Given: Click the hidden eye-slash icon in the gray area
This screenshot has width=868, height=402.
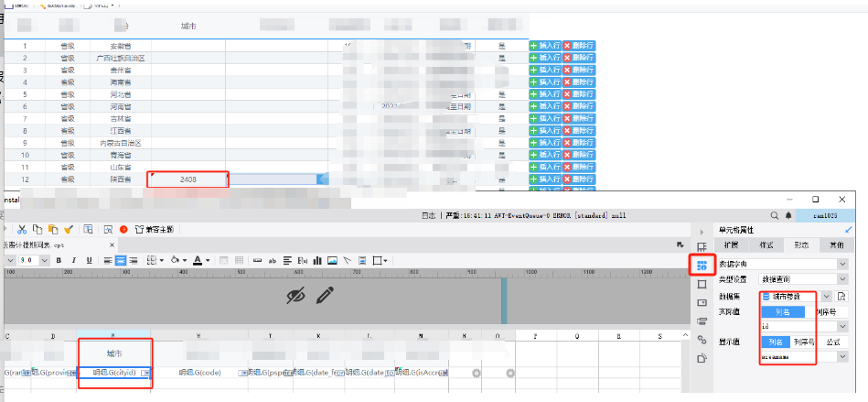Looking at the screenshot, I should point(296,296).
